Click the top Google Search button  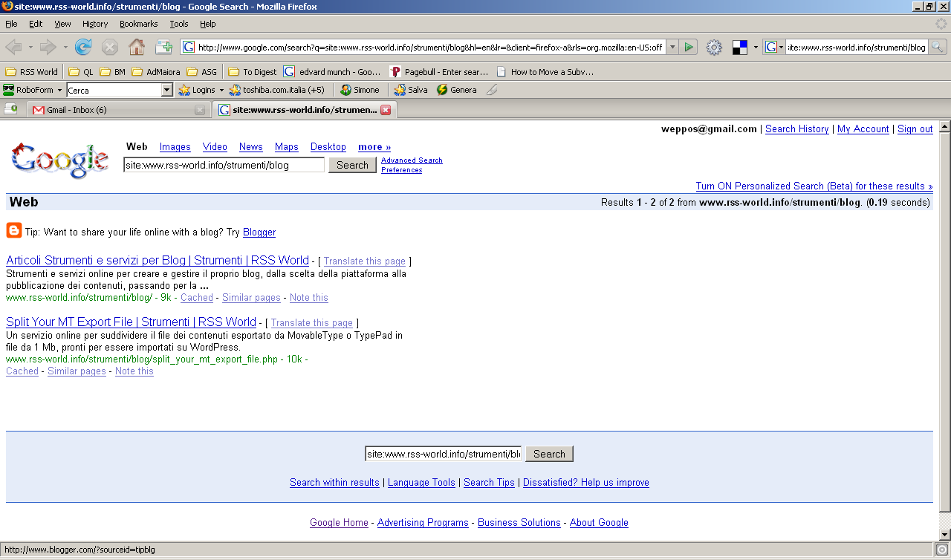point(352,165)
